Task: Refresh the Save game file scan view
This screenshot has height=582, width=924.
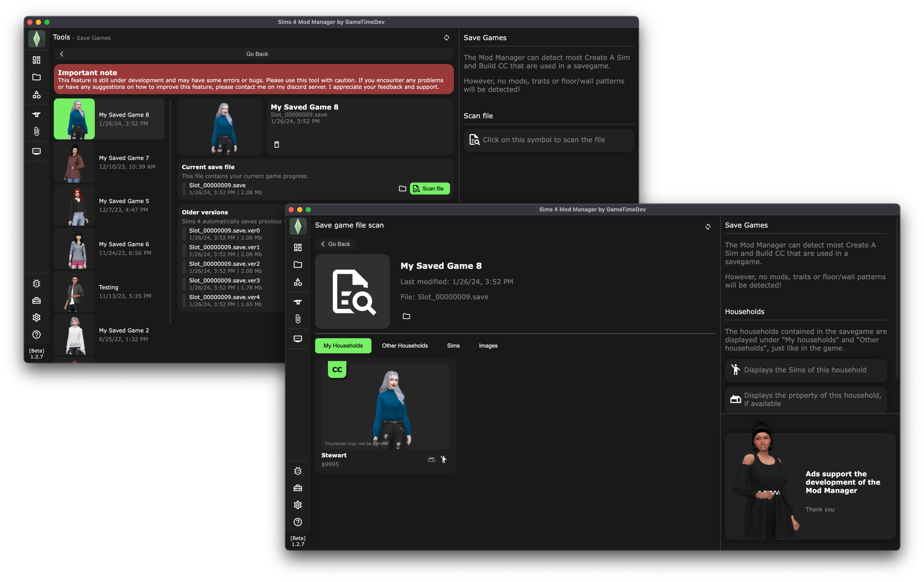Action: [708, 227]
